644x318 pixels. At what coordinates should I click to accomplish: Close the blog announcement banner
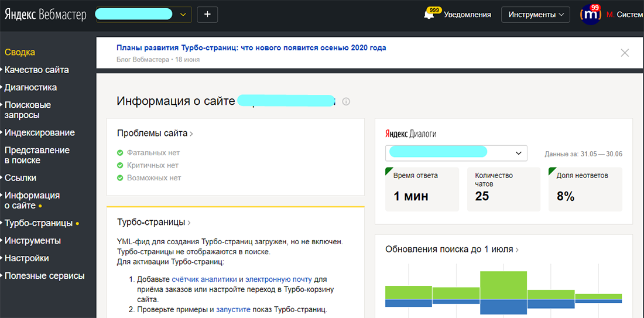[x=625, y=53]
